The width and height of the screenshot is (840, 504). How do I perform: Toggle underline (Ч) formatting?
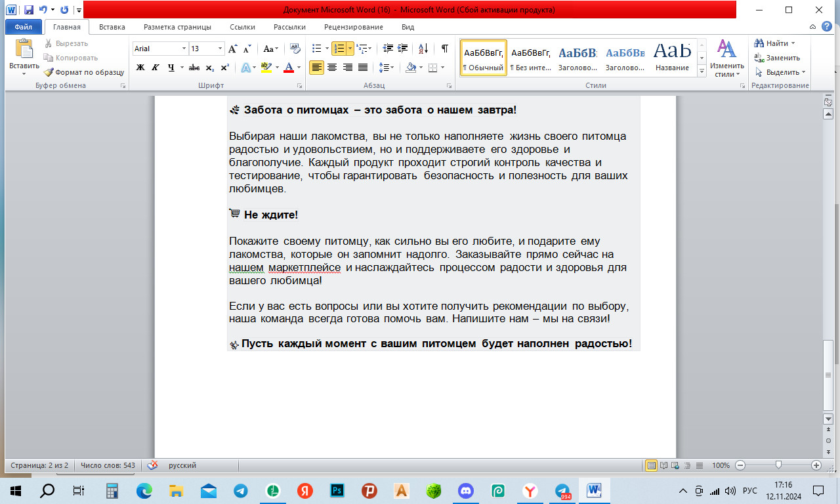click(x=171, y=68)
